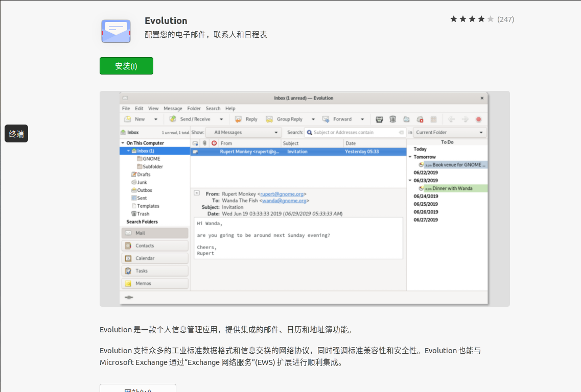This screenshot has width=581, height=392.
Task: Click the Outbox folder icon
Action: click(x=134, y=190)
